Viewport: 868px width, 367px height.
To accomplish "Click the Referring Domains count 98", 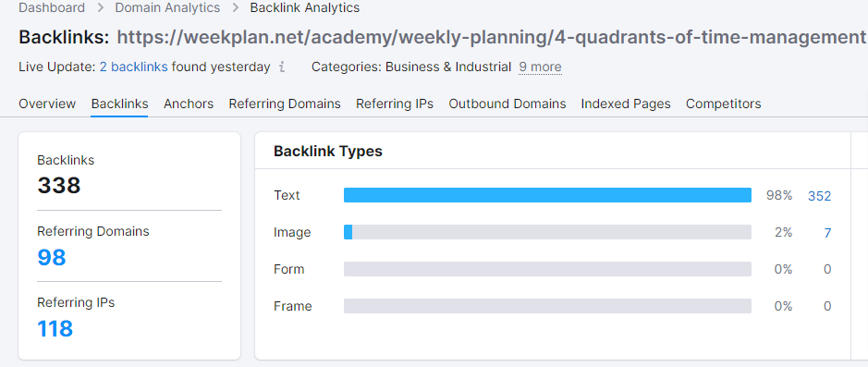I will [x=52, y=257].
